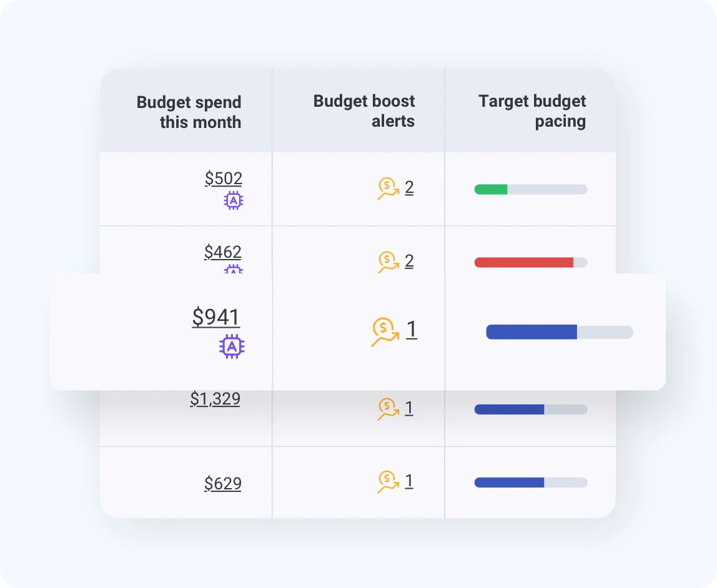Click pacing bar in the $941 row
This screenshot has height=588, width=717.
[559, 332]
